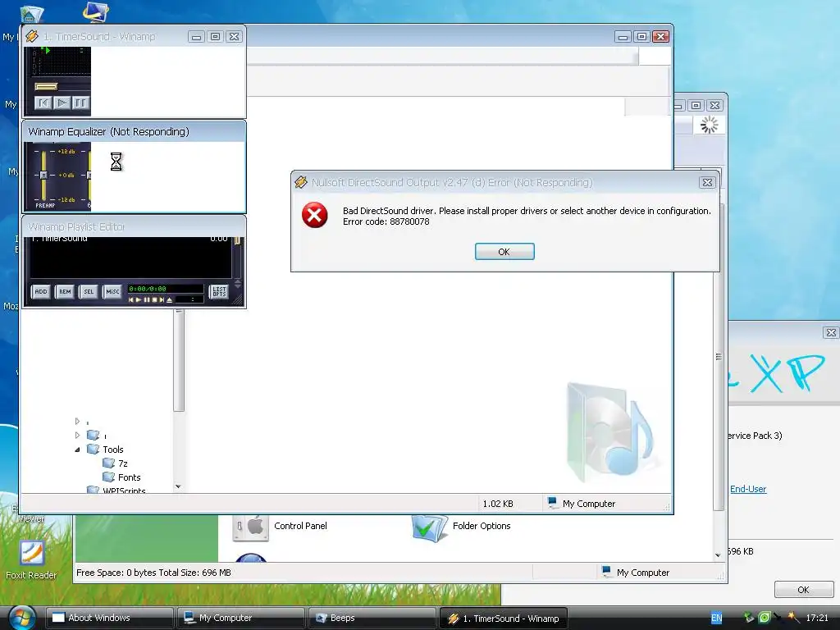Click the mini eject button in the Playlist Editor
This screenshot has width=840, height=630.
pyautogui.click(x=170, y=300)
